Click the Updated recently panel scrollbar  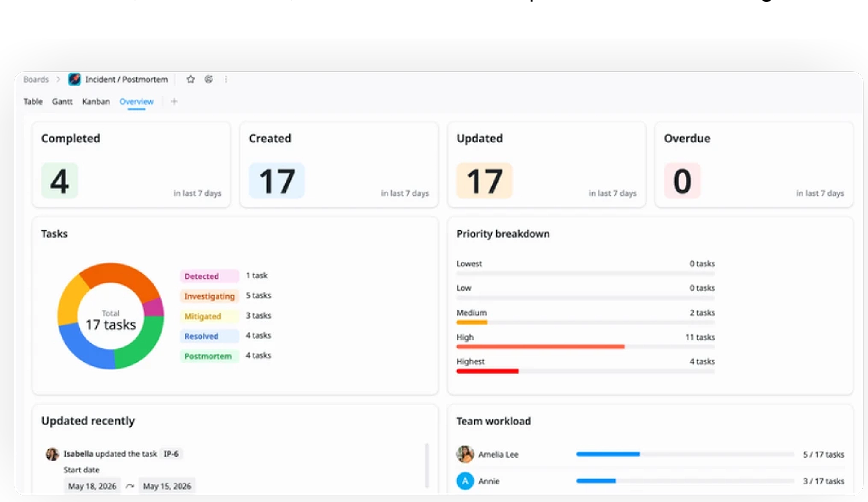(x=427, y=466)
